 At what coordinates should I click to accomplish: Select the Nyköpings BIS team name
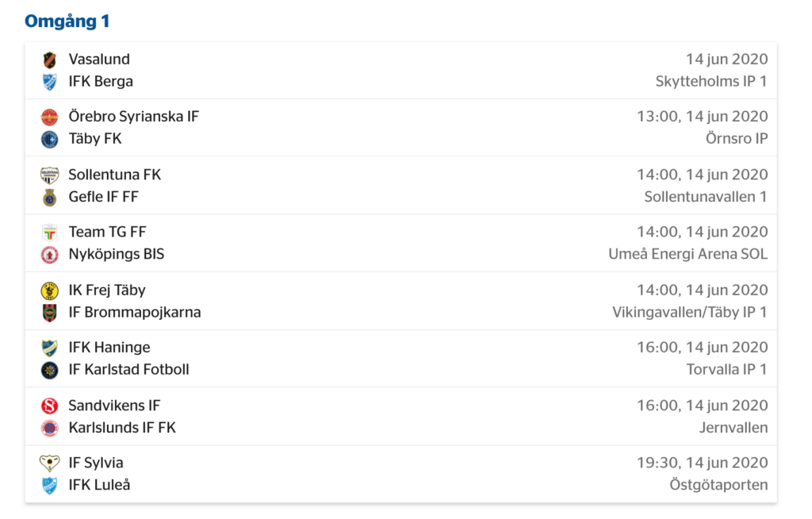coord(117,254)
